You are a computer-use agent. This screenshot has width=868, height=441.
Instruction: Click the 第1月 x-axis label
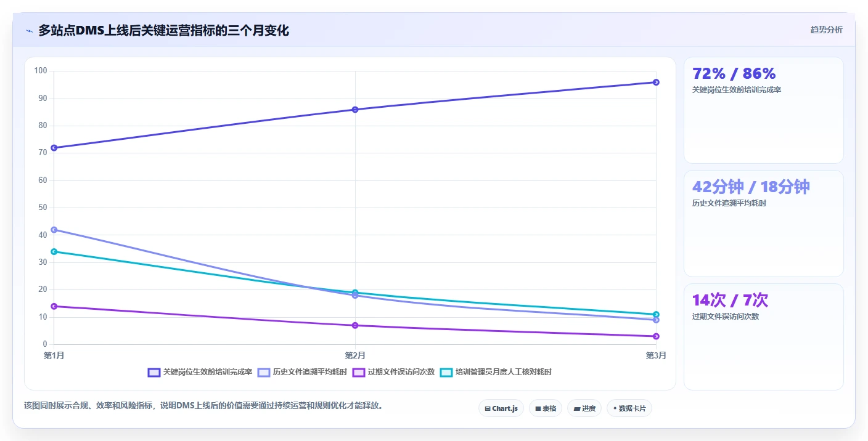click(54, 355)
